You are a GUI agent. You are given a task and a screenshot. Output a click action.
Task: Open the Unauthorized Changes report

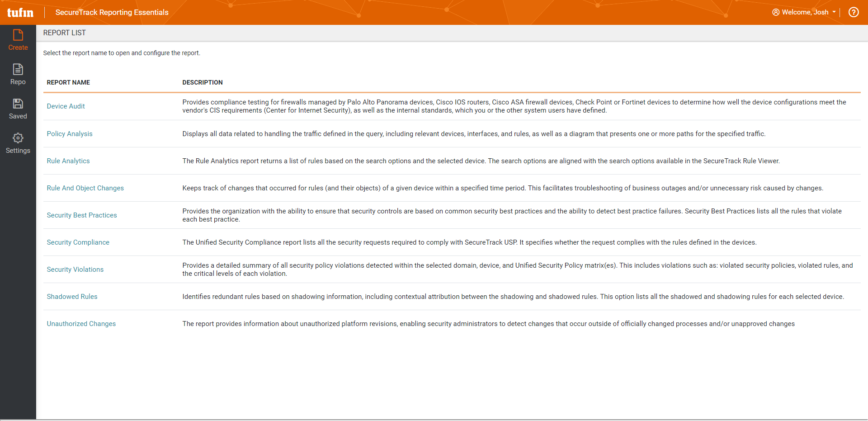coord(81,324)
